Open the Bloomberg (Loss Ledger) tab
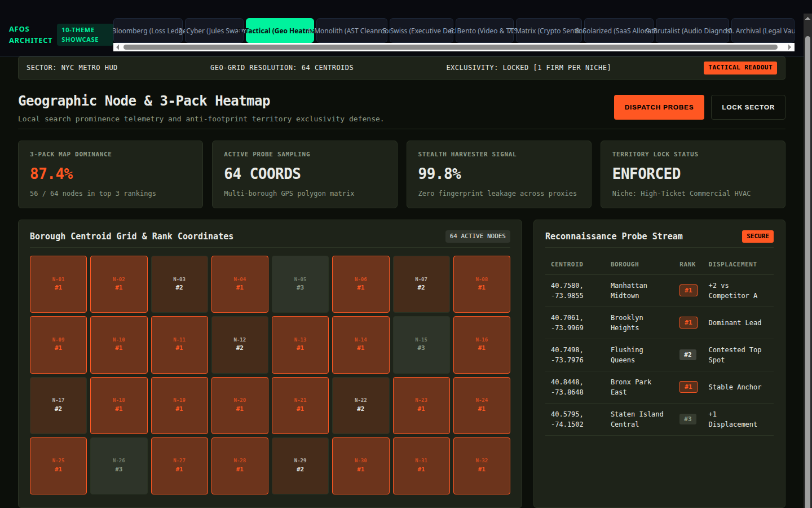The width and height of the screenshot is (812, 508). 148,30
